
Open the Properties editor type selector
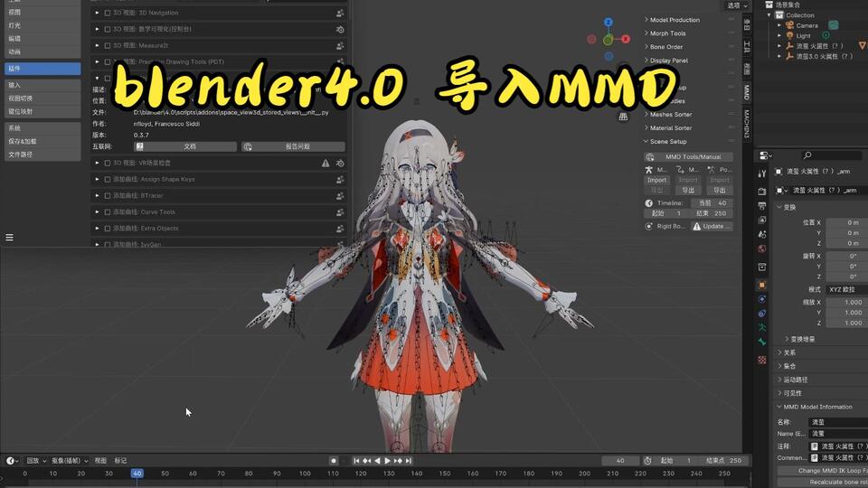(x=766, y=155)
